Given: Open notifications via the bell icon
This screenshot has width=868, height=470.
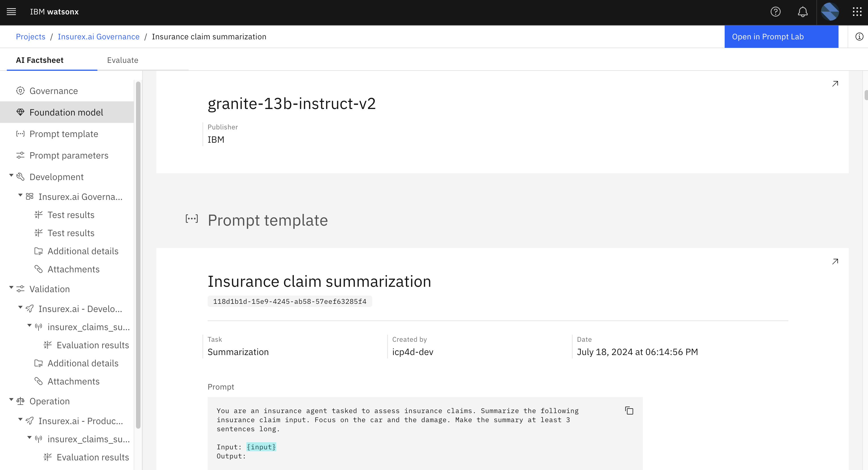Looking at the screenshot, I should pos(803,11).
